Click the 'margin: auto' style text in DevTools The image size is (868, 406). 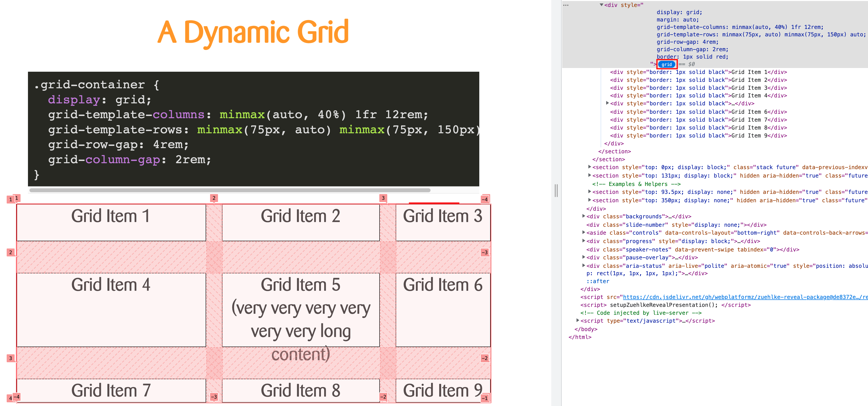(x=678, y=20)
